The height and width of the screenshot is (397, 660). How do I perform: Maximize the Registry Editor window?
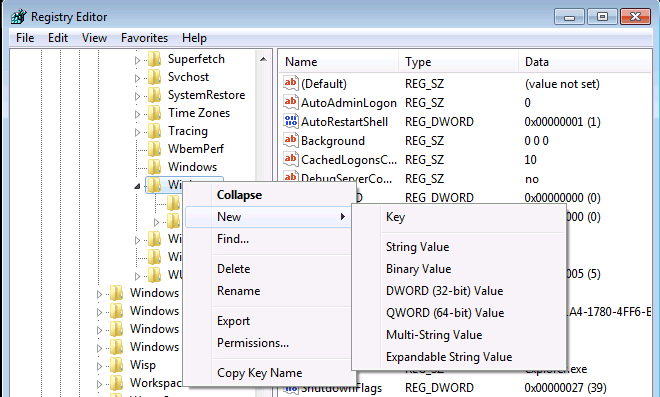click(x=602, y=17)
